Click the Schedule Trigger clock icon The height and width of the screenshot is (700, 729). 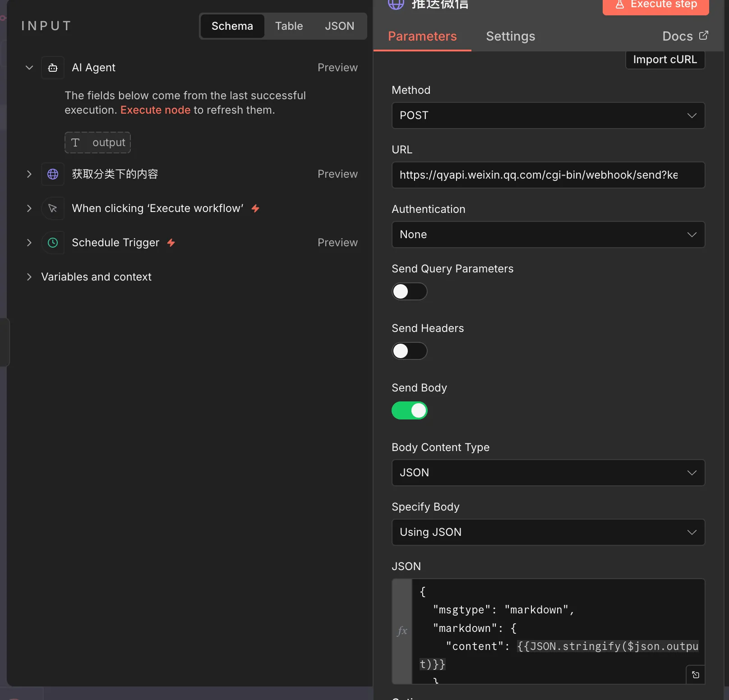[53, 243]
